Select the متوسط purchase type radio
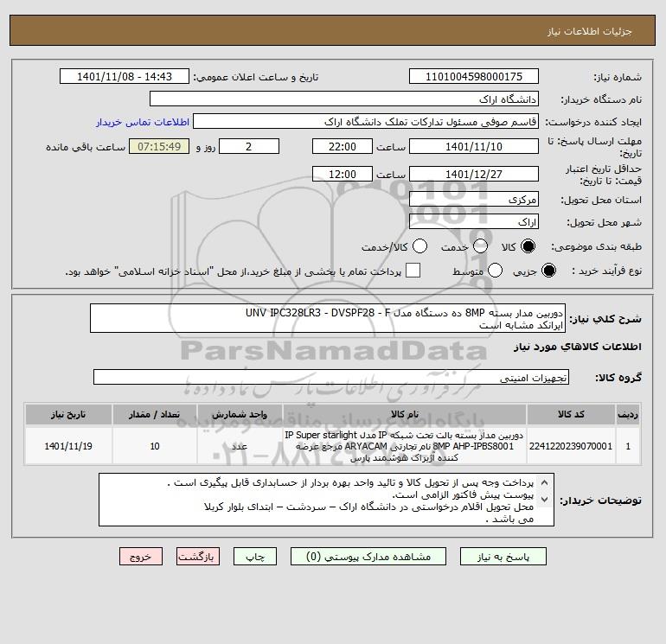Image resolution: width=666 pixels, height=644 pixels. (495, 271)
